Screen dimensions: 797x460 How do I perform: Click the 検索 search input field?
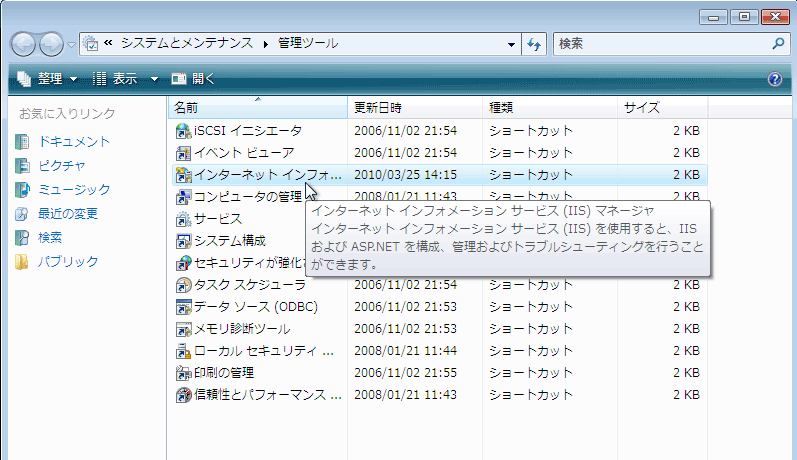pos(660,44)
